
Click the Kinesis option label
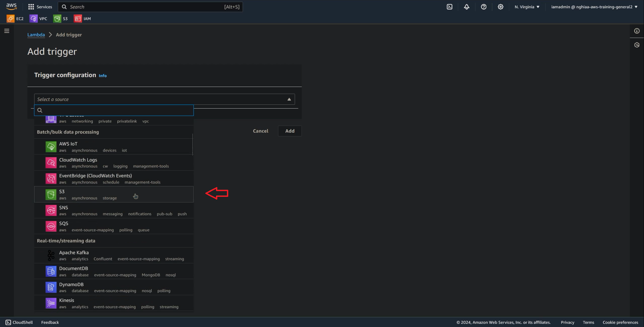[x=67, y=300]
